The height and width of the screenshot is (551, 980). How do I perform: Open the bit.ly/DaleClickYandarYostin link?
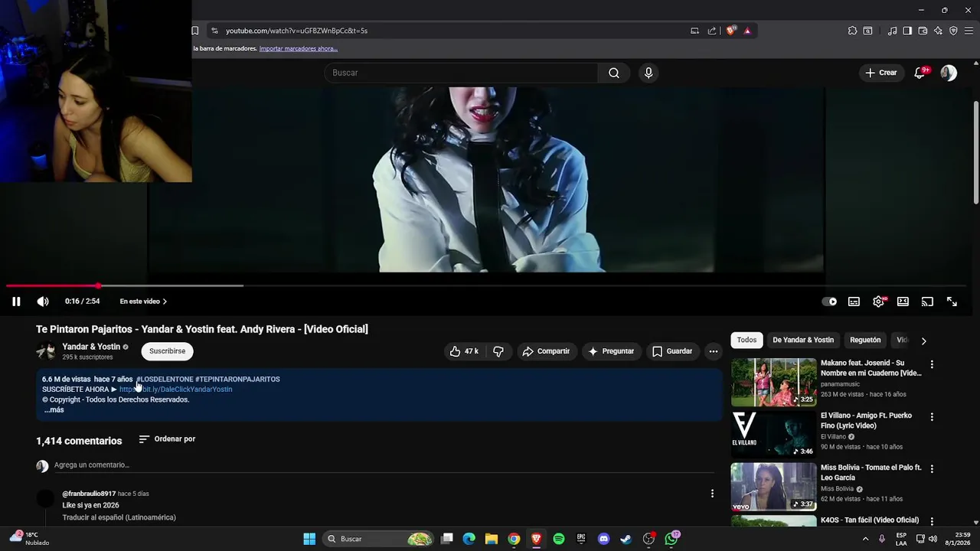pos(175,390)
